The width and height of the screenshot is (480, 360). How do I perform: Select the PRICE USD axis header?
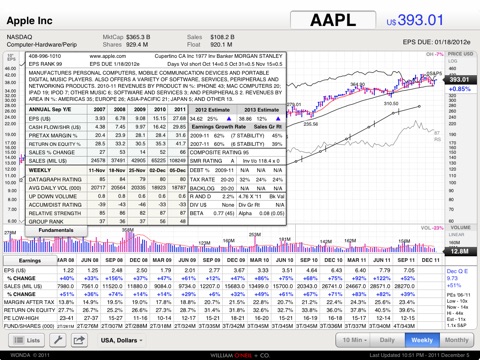[460, 54]
